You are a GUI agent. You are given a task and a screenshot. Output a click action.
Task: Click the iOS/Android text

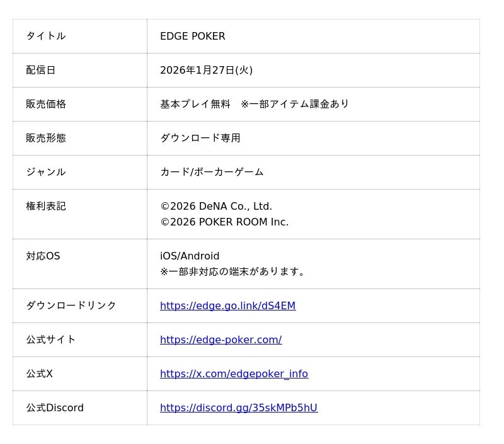[x=190, y=256]
